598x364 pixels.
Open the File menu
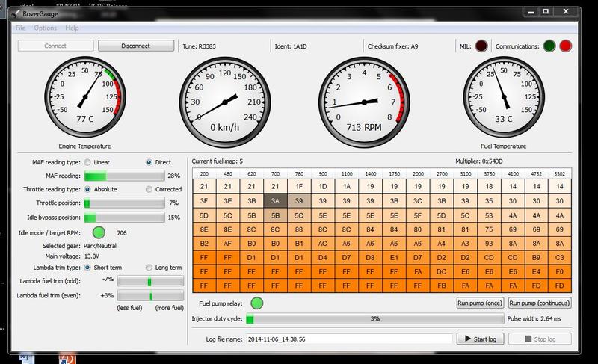pos(20,28)
